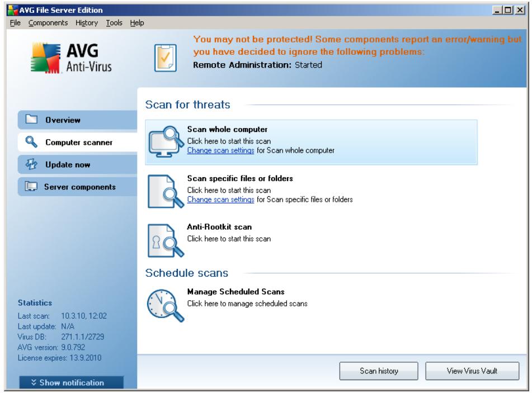Open the Tools menu

point(114,23)
